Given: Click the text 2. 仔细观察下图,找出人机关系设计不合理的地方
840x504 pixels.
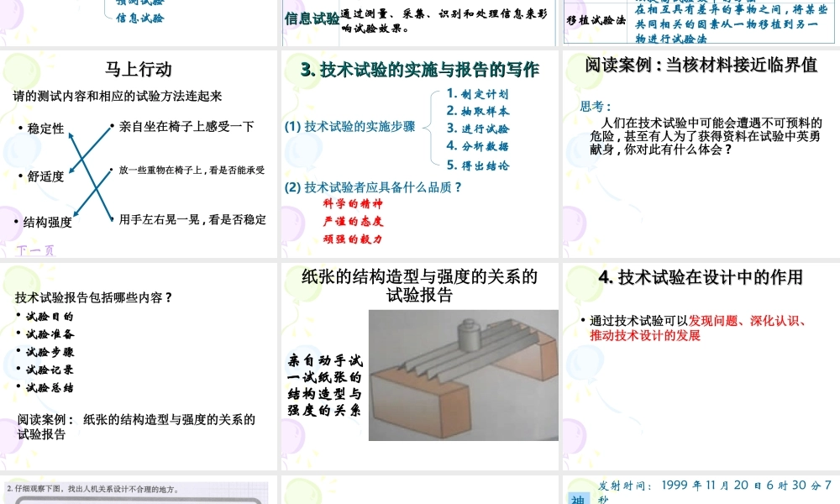Looking at the screenshot, I should [x=92, y=489].
